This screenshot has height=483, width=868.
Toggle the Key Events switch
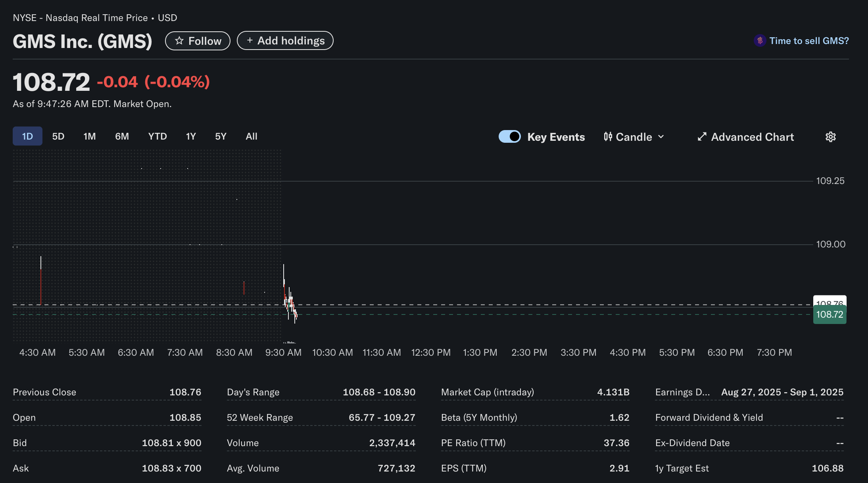coord(510,136)
